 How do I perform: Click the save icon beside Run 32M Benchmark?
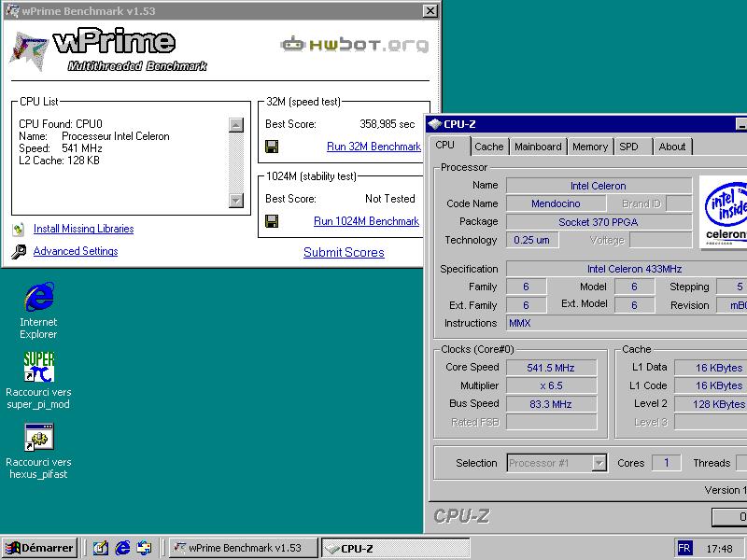[272, 147]
